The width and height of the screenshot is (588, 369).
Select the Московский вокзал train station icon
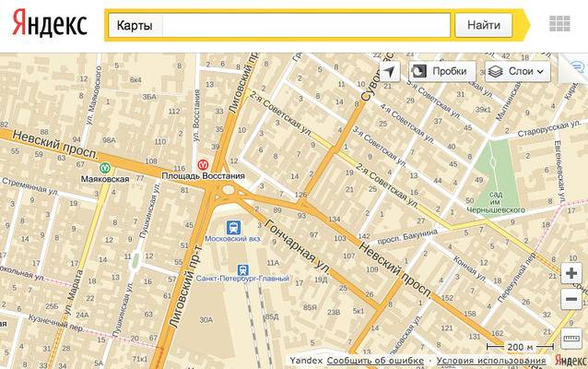[235, 225]
